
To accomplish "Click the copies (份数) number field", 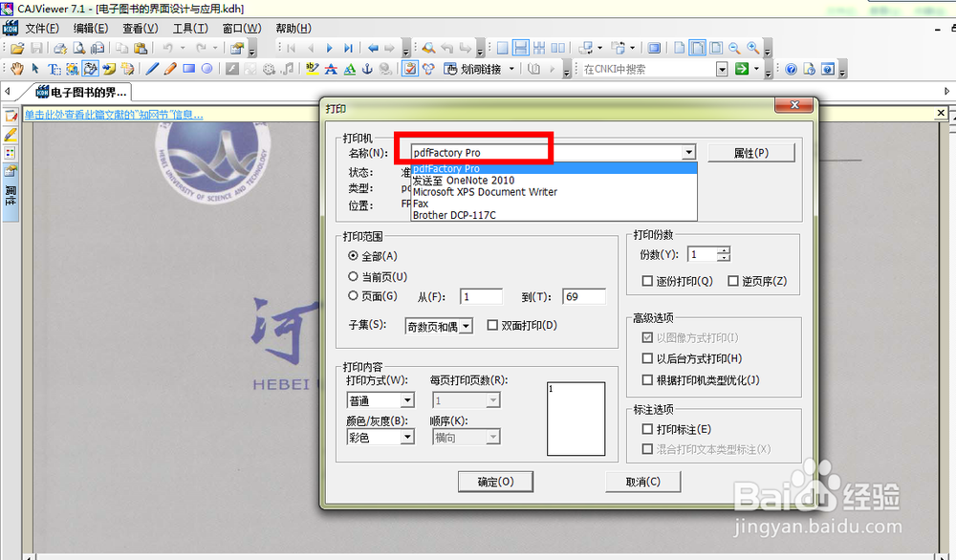I will point(703,254).
